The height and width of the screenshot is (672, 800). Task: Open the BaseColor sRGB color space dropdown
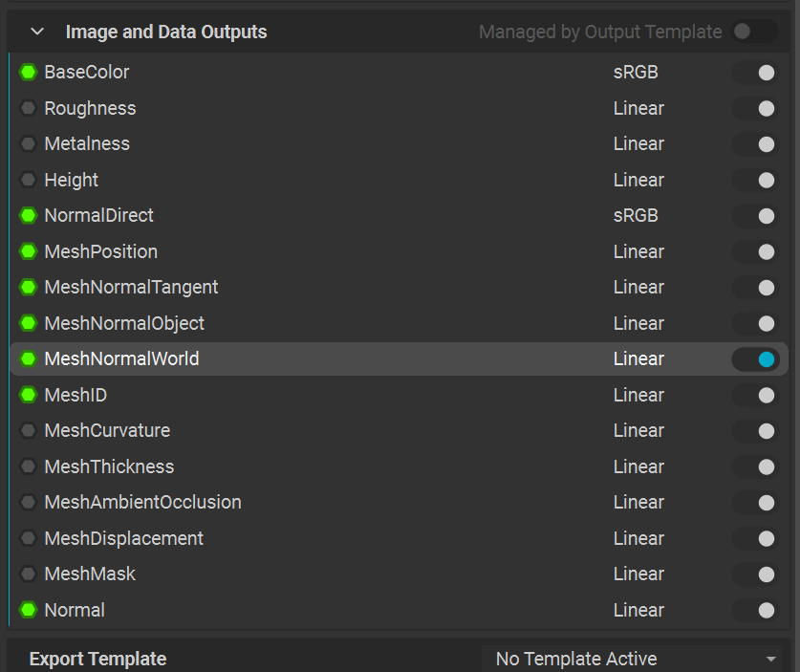[636, 73]
